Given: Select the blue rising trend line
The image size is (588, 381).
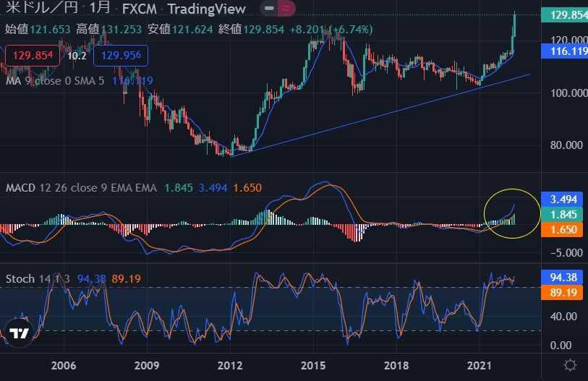Looking at the screenshot, I should pyautogui.click(x=380, y=115).
